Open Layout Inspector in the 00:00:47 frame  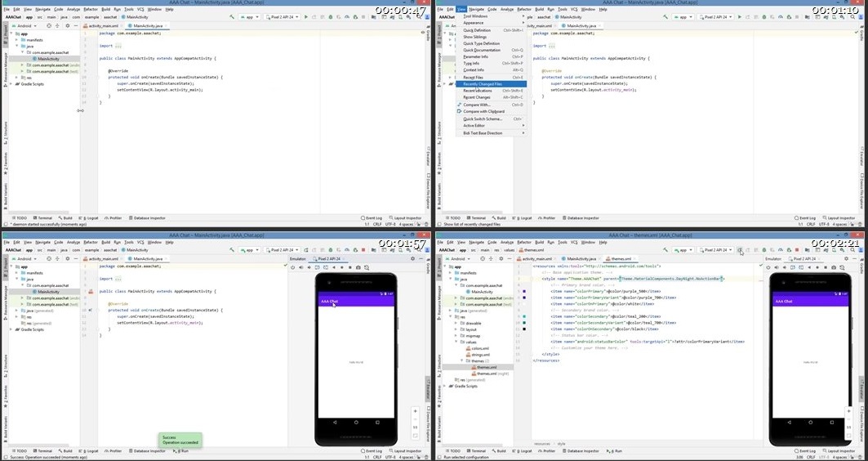click(x=405, y=218)
